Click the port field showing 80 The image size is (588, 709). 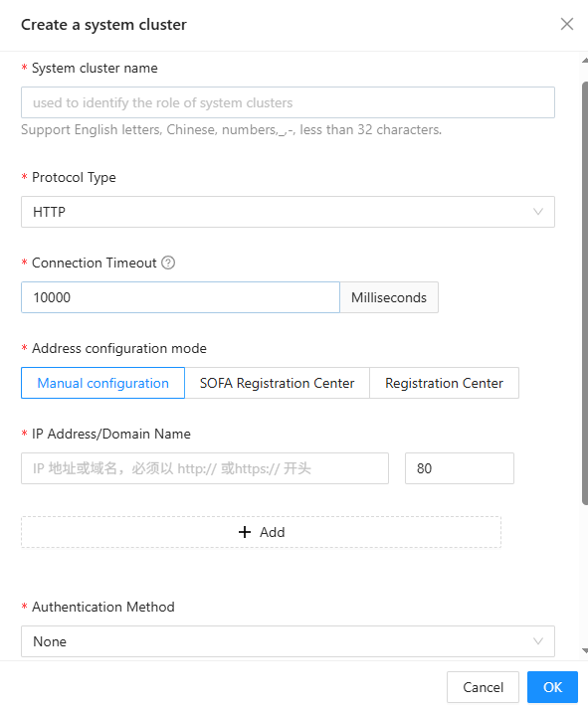coord(460,468)
